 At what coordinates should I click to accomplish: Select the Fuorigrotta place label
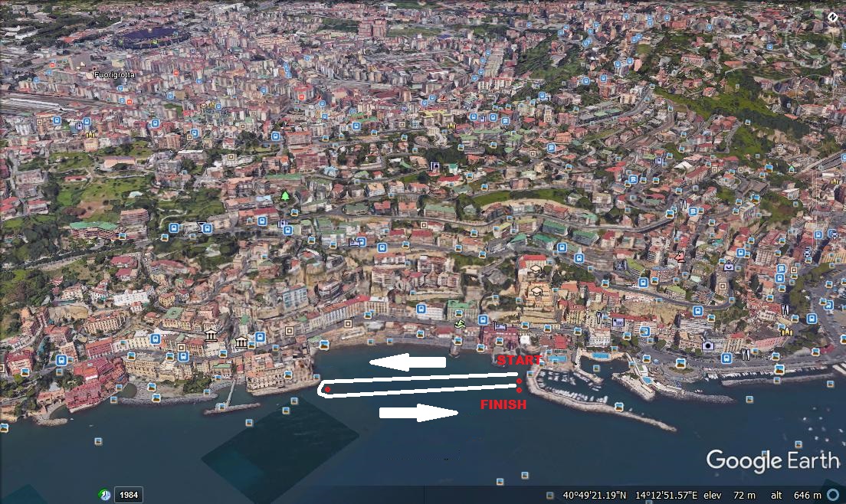click(114, 75)
